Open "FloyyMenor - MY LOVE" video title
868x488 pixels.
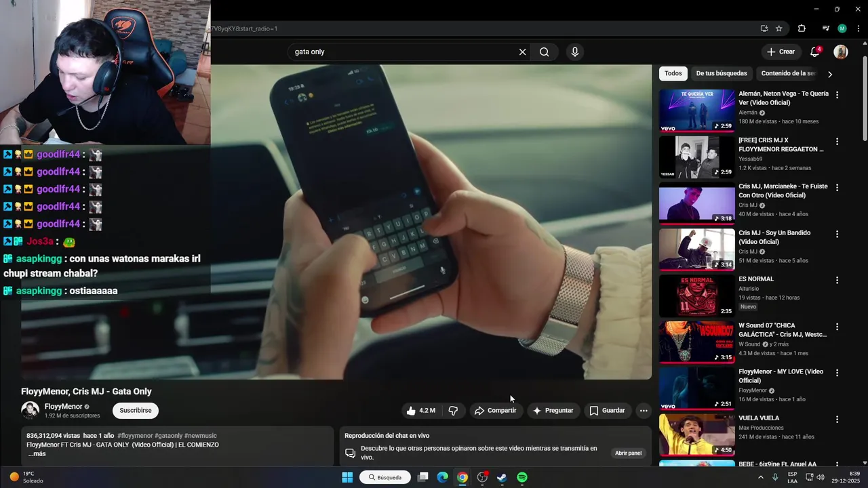click(781, 376)
